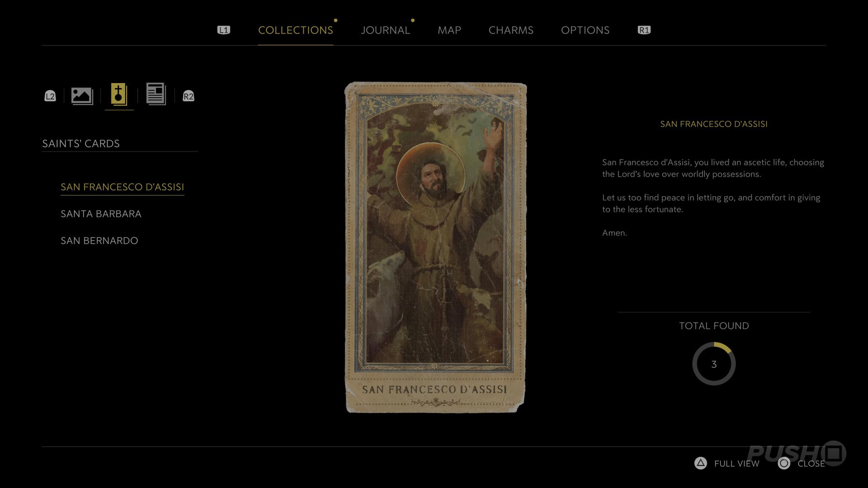Select the saints' cards category icon

119,94
